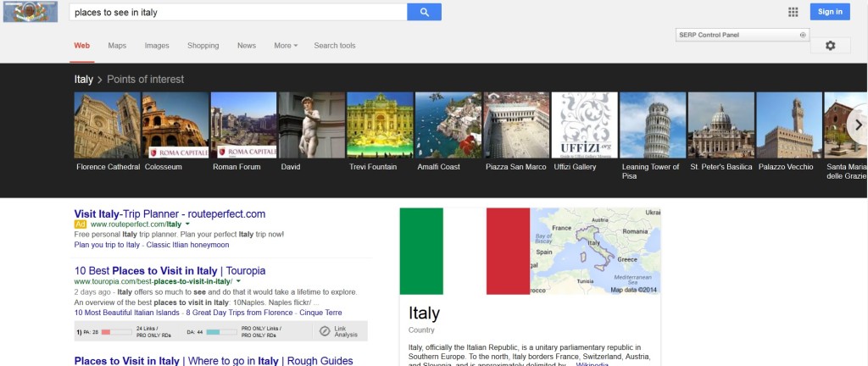
Task: Click the Sign in button
Action: coord(830,12)
